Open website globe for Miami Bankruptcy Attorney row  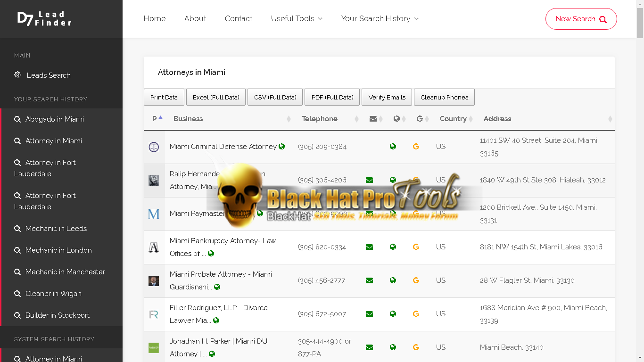[393, 247]
